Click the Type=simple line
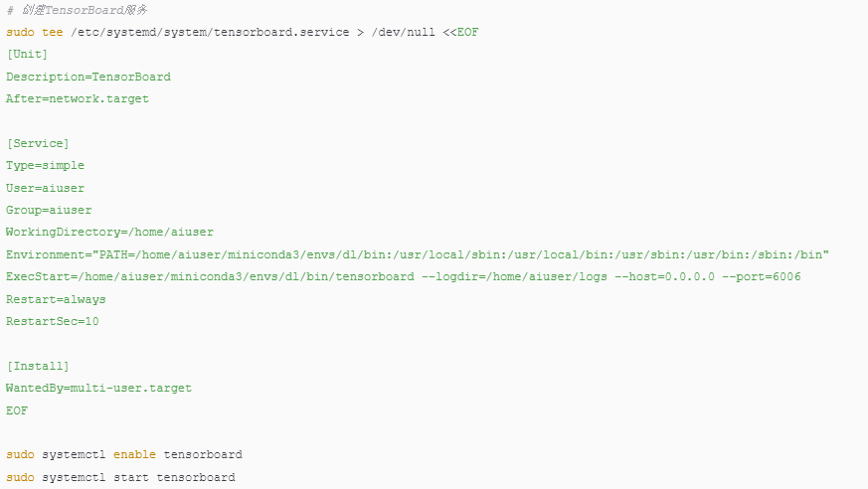Viewport: 868px width, 489px height. tap(45, 165)
